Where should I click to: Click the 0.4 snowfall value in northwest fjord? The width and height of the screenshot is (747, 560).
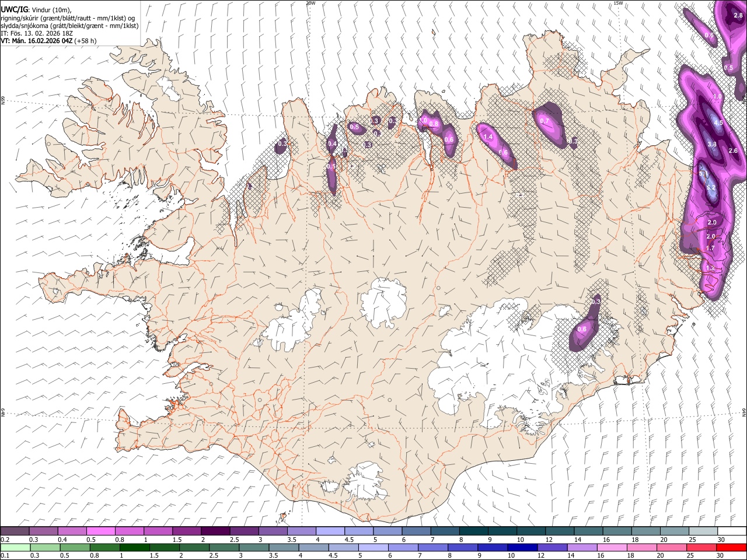pyautogui.click(x=332, y=143)
